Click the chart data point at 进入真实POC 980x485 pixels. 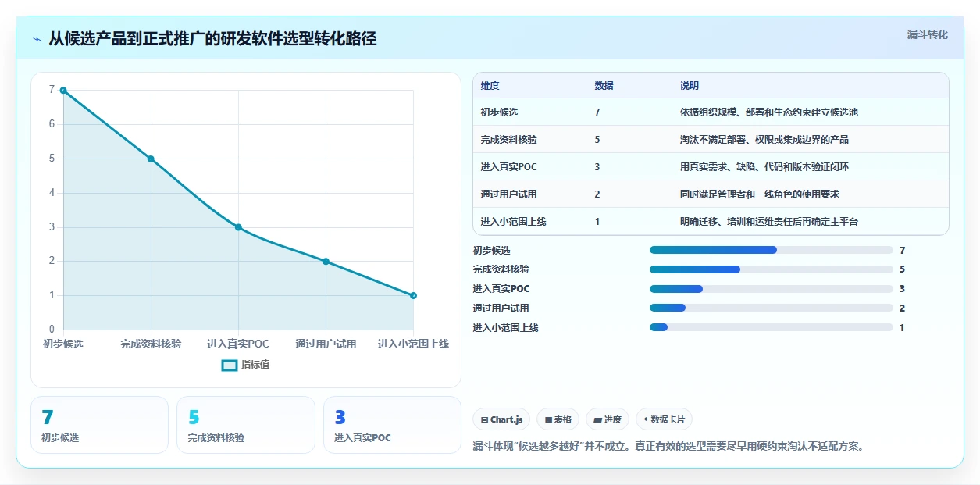pos(238,227)
